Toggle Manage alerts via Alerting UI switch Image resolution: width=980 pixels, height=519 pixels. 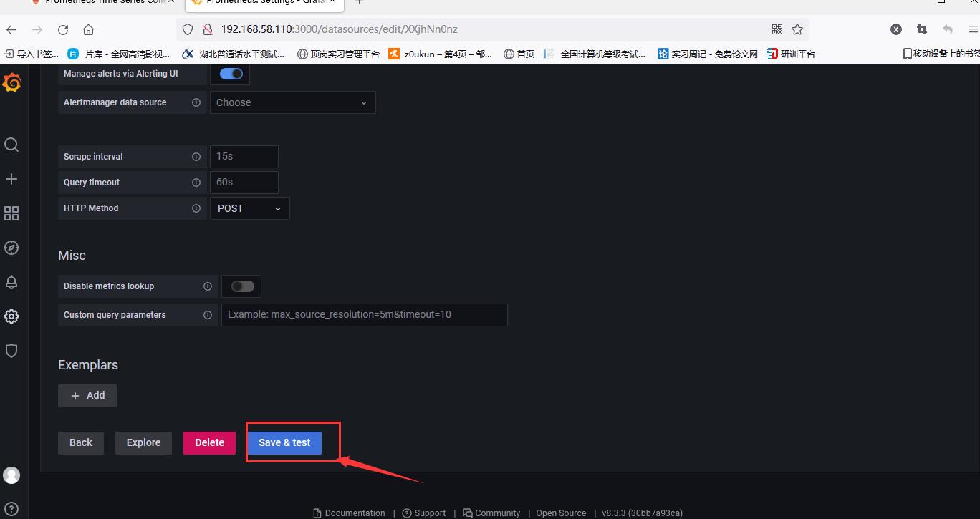click(231, 74)
